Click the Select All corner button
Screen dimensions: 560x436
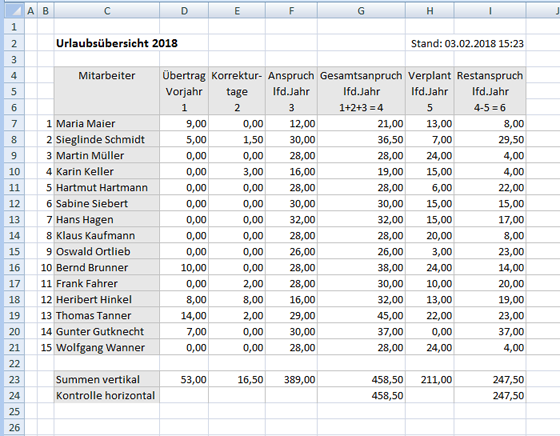point(14,11)
